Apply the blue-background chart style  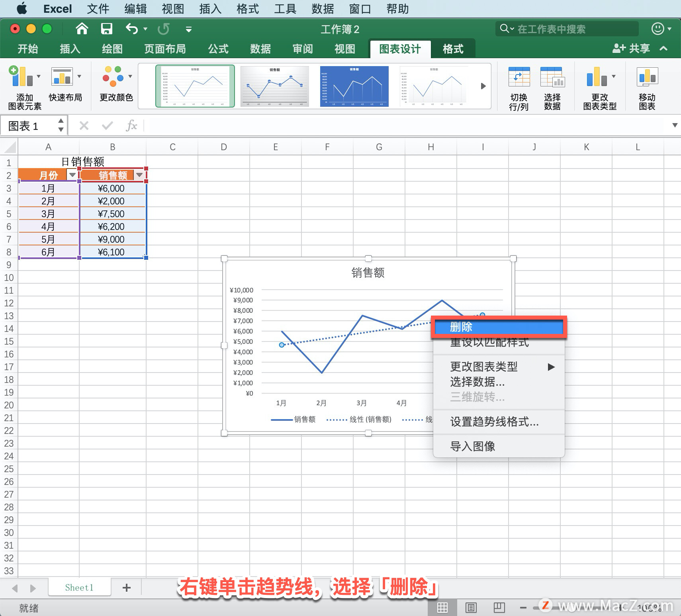(x=354, y=86)
